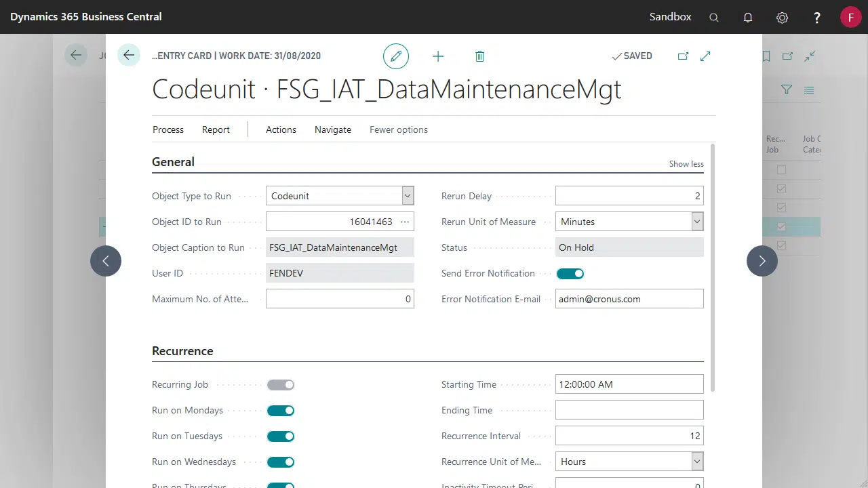Click the plus icon to create new entry
The width and height of the screenshot is (868, 488).
[438, 56]
